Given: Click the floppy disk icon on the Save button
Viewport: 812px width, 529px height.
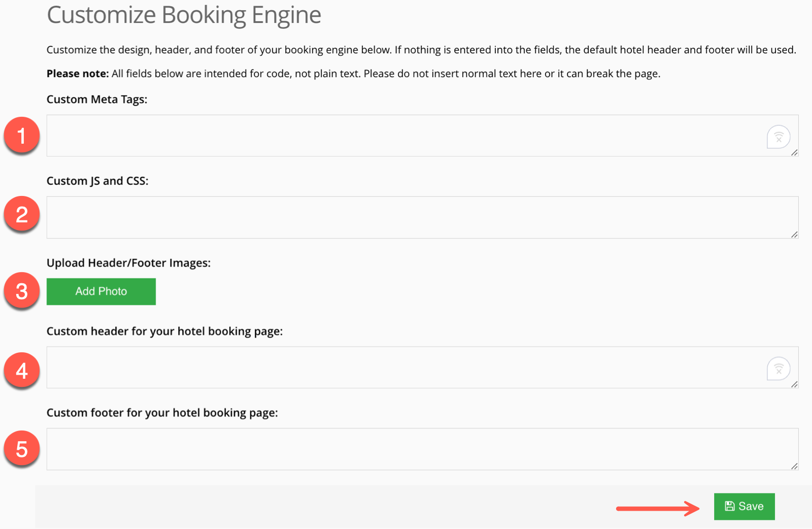Looking at the screenshot, I should 729,506.
